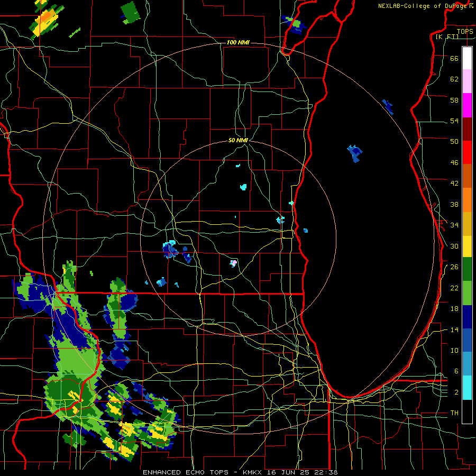This screenshot has width=476, height=476.
Task: Select the "KMKX" radar site identifier
Action: tap(253, 472)
